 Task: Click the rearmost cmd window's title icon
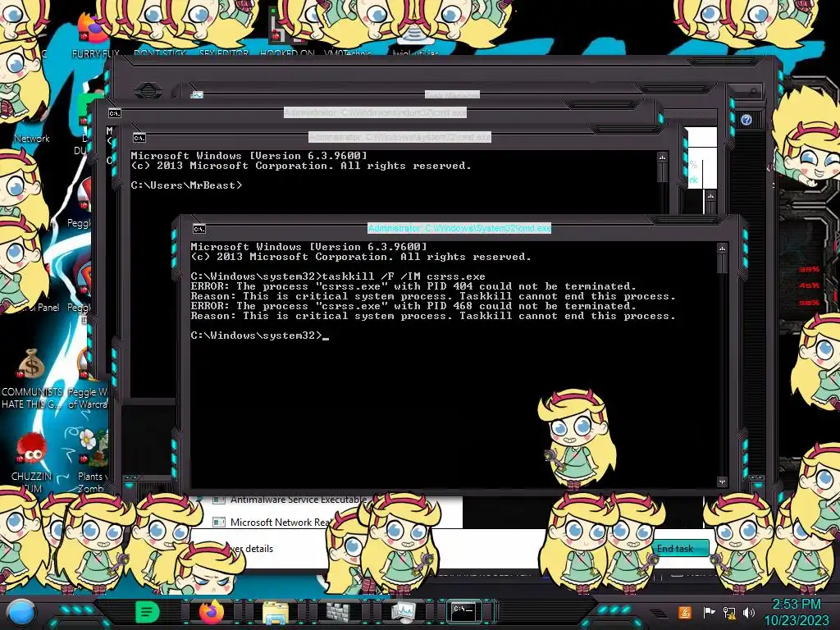(115, 113)
